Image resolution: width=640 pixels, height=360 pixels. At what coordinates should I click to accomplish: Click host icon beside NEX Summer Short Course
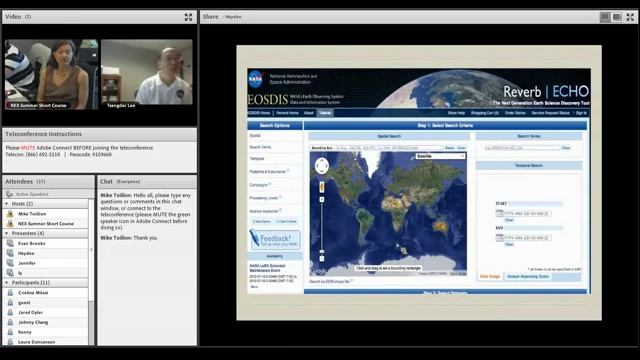(10, 223)
